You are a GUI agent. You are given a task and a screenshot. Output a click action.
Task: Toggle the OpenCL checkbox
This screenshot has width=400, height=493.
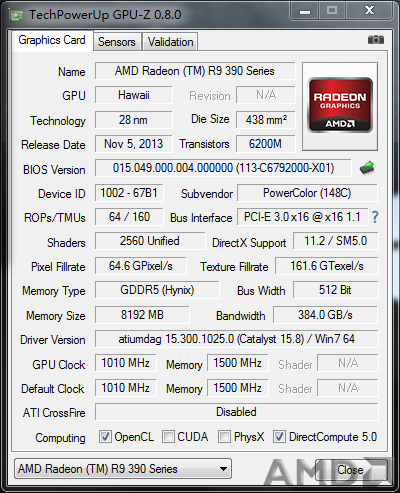[105, 436]
